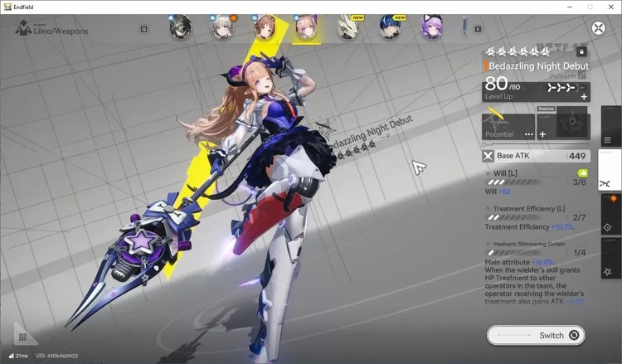
Task: Click the Will [L] progress bar
Action: click(x=513, y=182)
